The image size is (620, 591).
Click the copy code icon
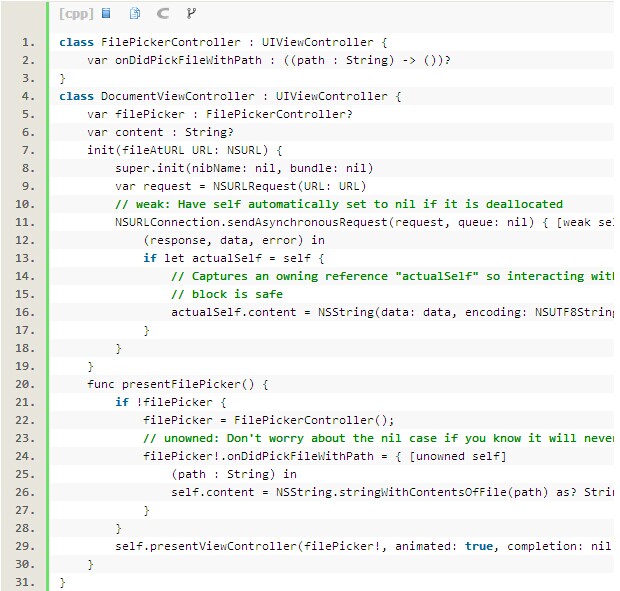pyautogui.click(x=135, y=13)
